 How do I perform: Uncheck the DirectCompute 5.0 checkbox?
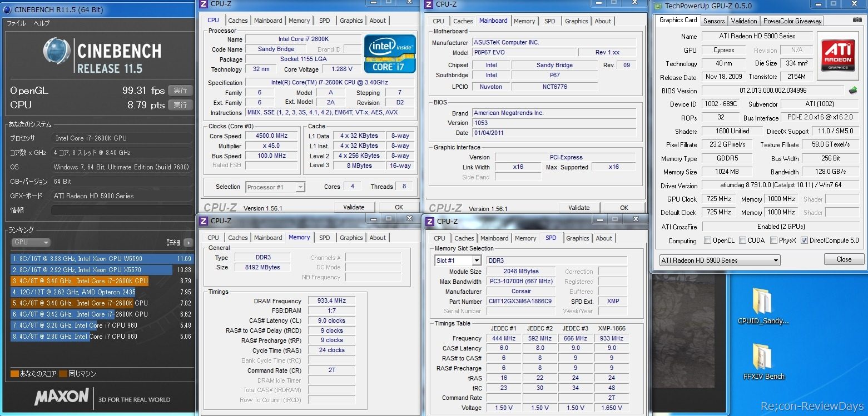tap(803, 240)
